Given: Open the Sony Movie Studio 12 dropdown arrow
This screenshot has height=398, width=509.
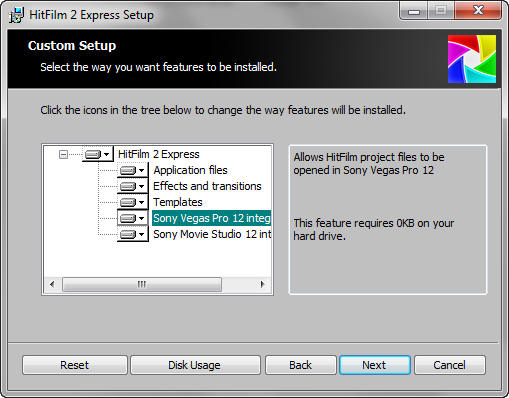Looking at the screenshot, I should pos(142,234).
